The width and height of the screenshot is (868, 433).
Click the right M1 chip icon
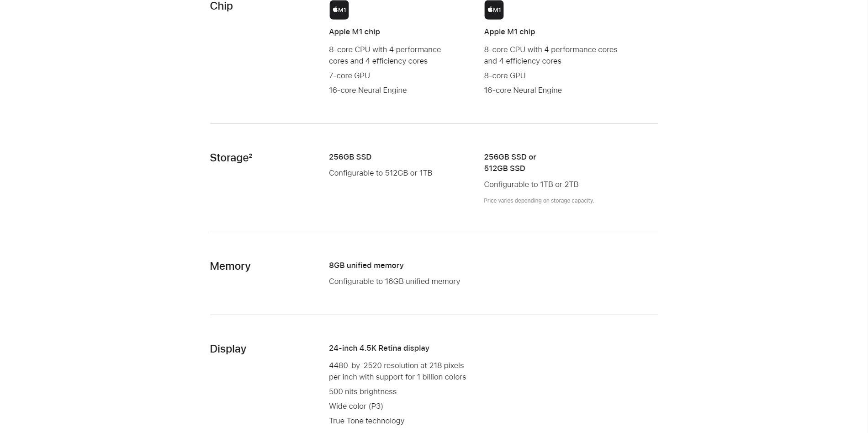(494, 10)
